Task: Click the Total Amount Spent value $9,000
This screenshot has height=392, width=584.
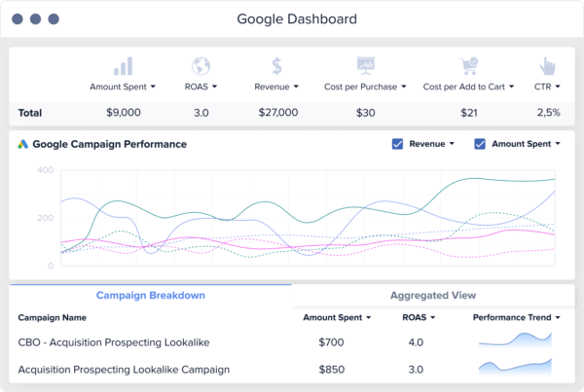Action: [x=124, y=113]
